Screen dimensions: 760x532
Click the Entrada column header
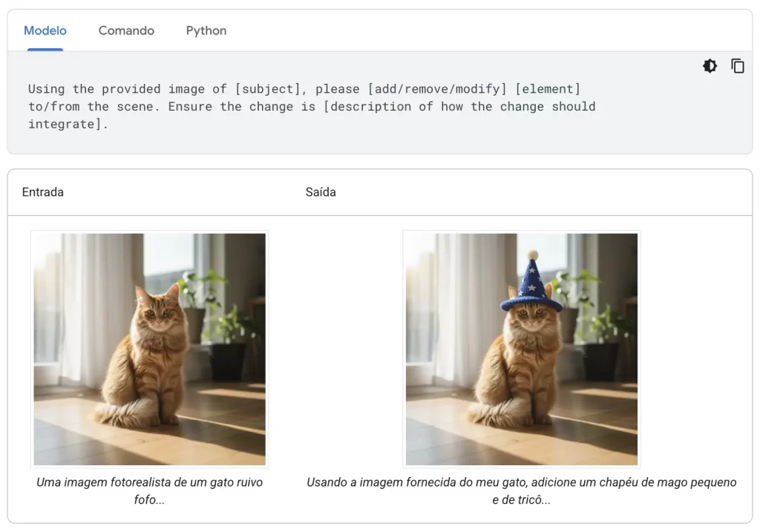click(x=43, y=192)
